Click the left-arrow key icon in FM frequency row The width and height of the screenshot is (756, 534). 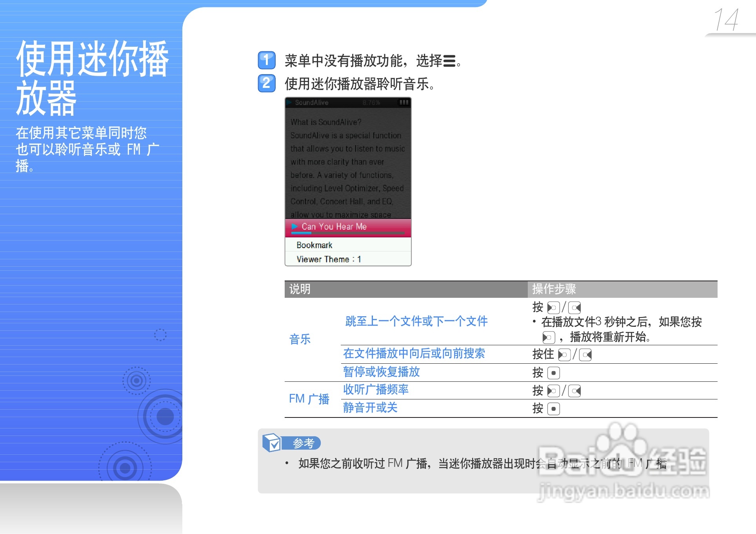tap(553, 391)
